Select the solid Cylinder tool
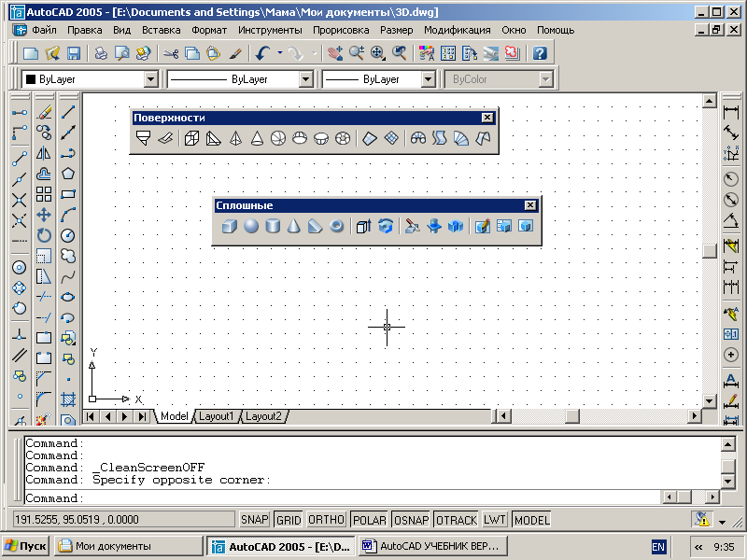Image resolution: width=747 pixels, height=560 pixels. tap(273, 226)
